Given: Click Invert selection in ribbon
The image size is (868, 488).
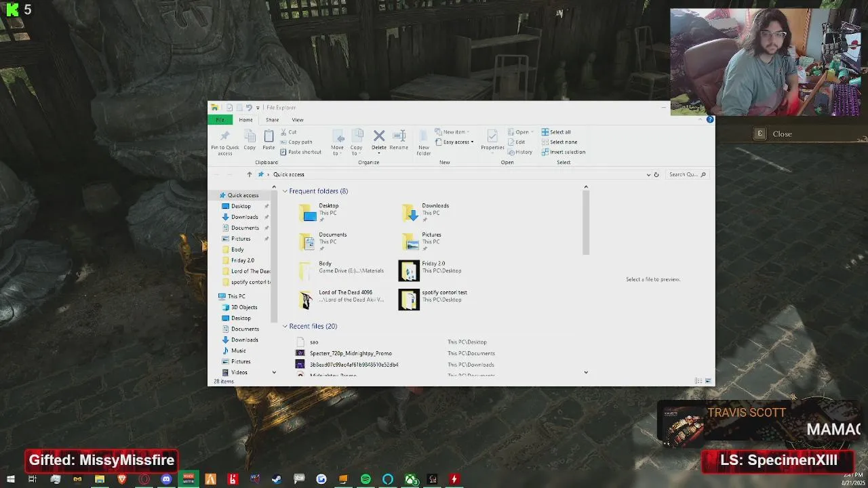Looking at the screenshot, I should [563, 152].
